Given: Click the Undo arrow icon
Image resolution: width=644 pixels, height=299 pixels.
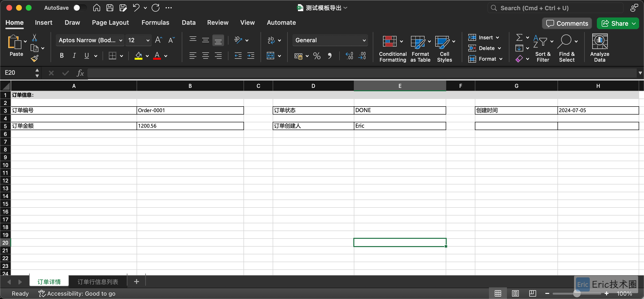Looking at the screenshot, I should click(136, 8).
